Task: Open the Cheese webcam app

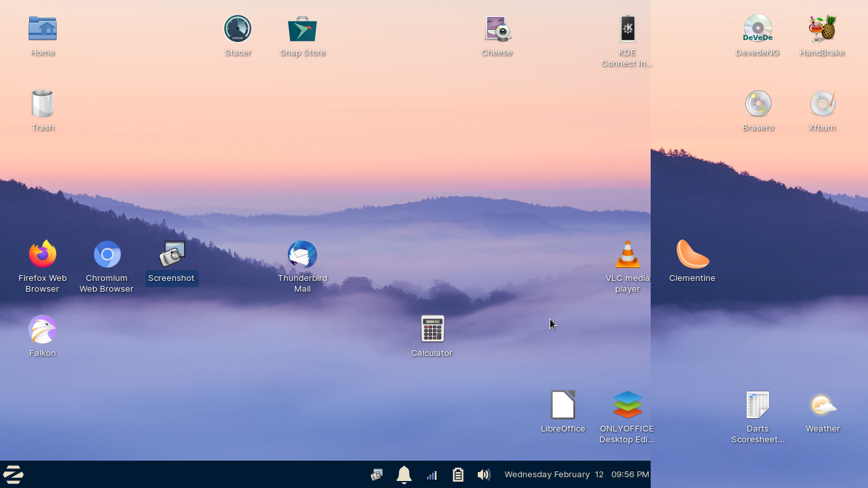Action: coord(497,29)
